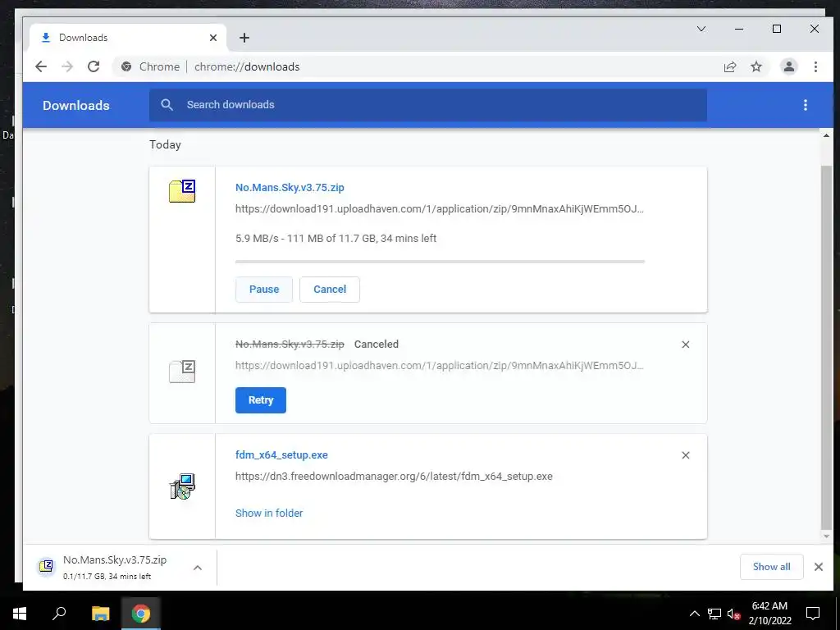
Task: Open the share this page icon
Action: coord(729,67)
